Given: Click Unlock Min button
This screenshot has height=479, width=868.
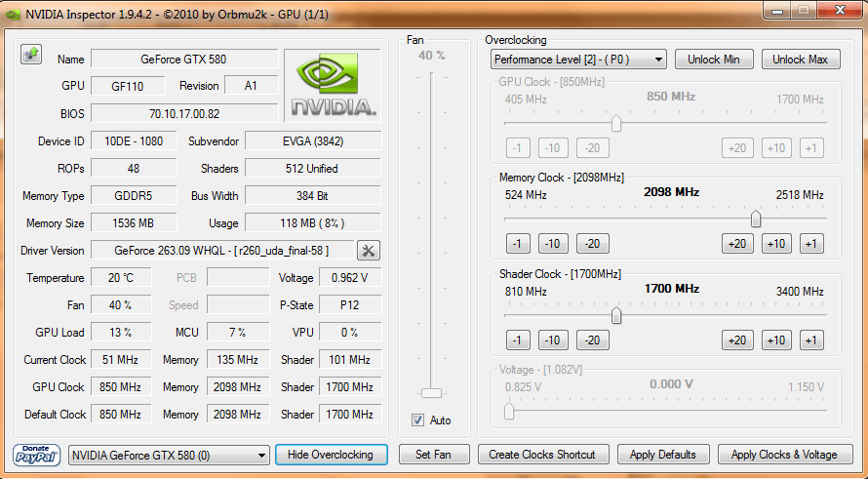Looking at the screenshot, I should tap(714, 60).
